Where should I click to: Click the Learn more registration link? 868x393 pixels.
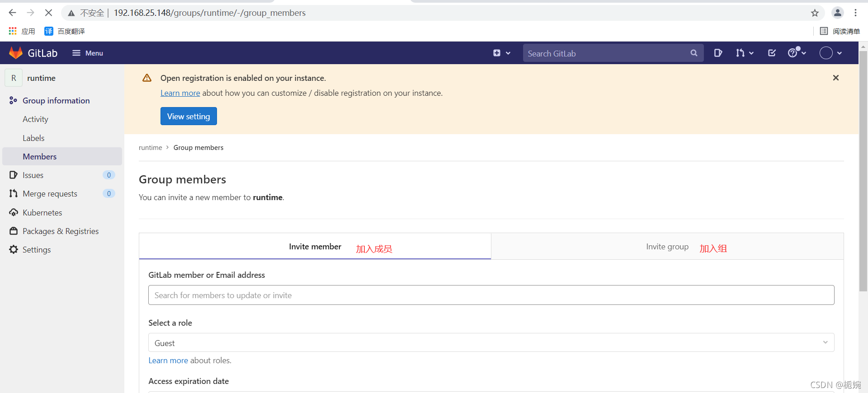(x=180, y=93)
